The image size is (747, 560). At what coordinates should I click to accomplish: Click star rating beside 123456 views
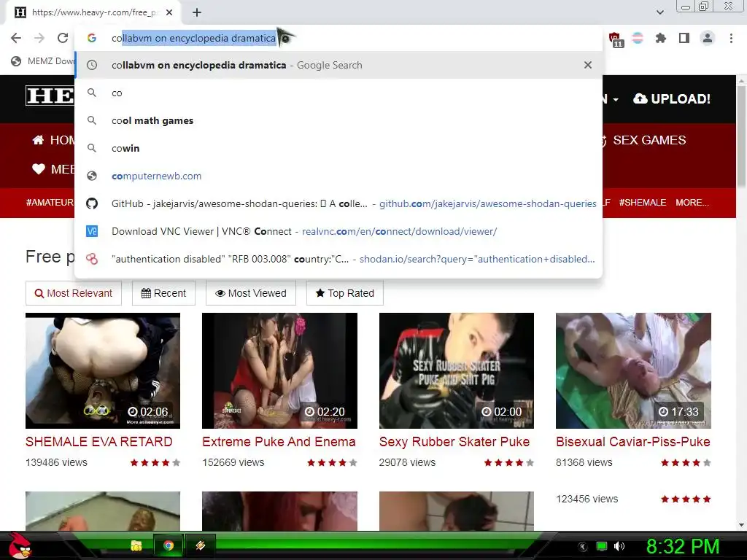click(x=686, y=499)
